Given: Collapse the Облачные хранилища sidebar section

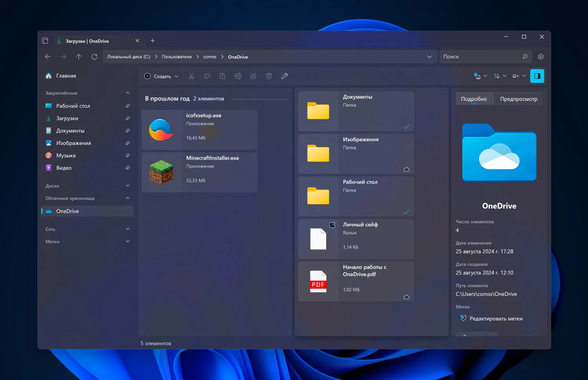Looking at the screenshot, I should (127, 198).
